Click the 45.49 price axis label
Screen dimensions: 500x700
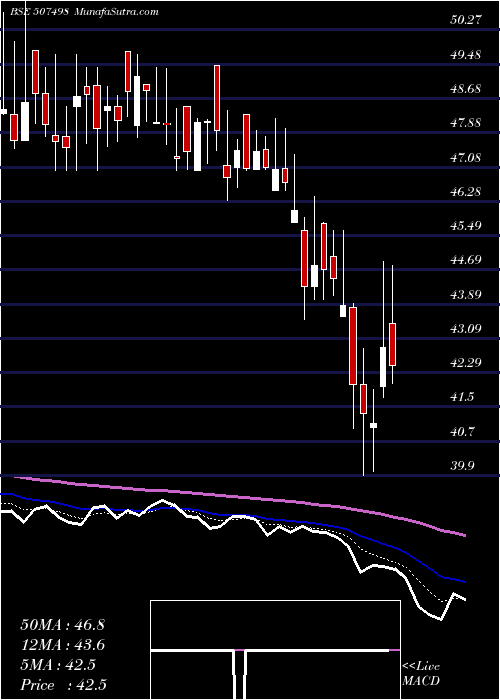pos(466,225)
